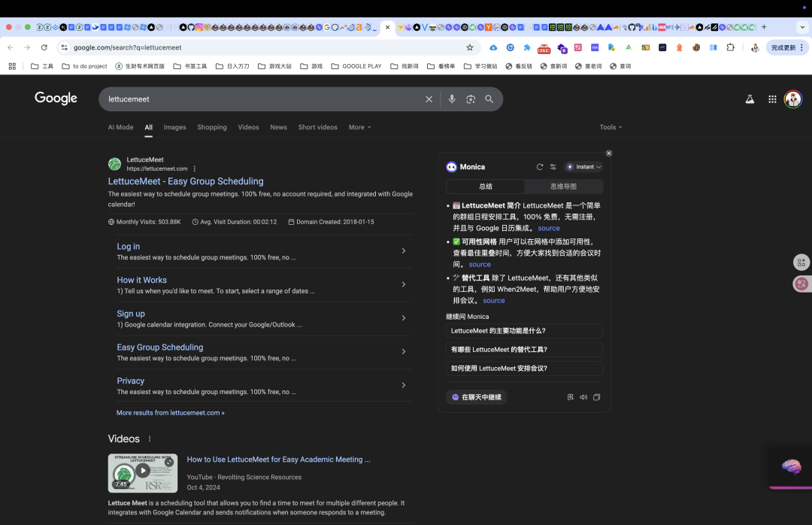This screenshot has width=812, height=525.
Task: Open to do project bookmarks folder
Action: click(x=84, y=66)
